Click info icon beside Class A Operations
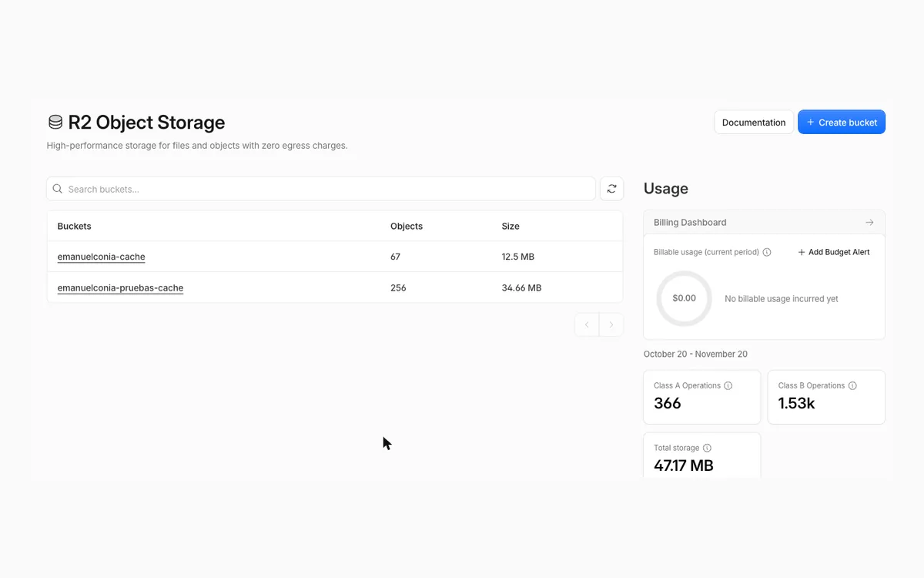Viewport: 924px width, 578px height. (728, 385)
